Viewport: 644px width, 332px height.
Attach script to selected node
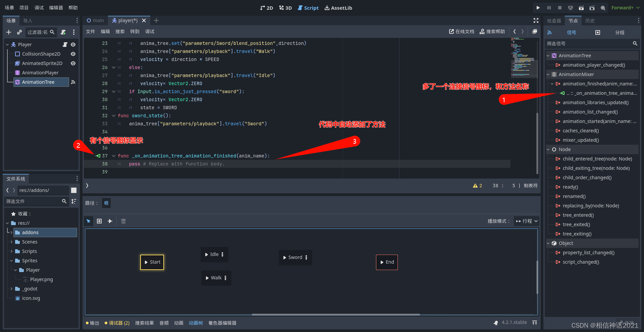63,32
